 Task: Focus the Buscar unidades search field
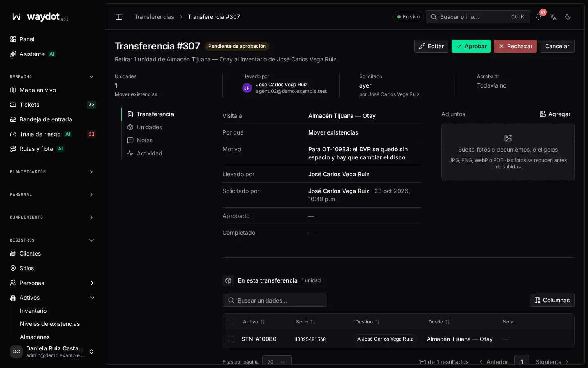tap(275, 300)
